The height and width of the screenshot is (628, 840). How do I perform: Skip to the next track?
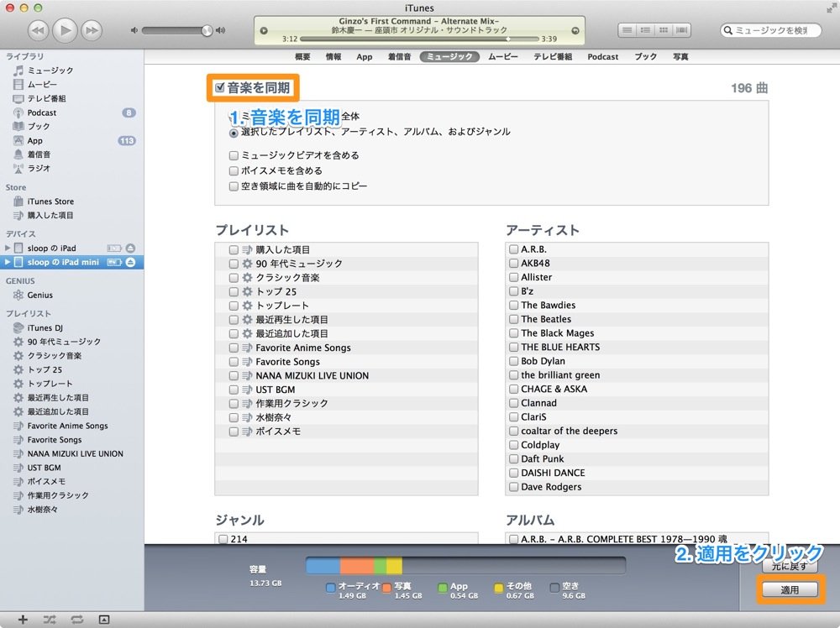pyautogui.click(x=92, y=30)
